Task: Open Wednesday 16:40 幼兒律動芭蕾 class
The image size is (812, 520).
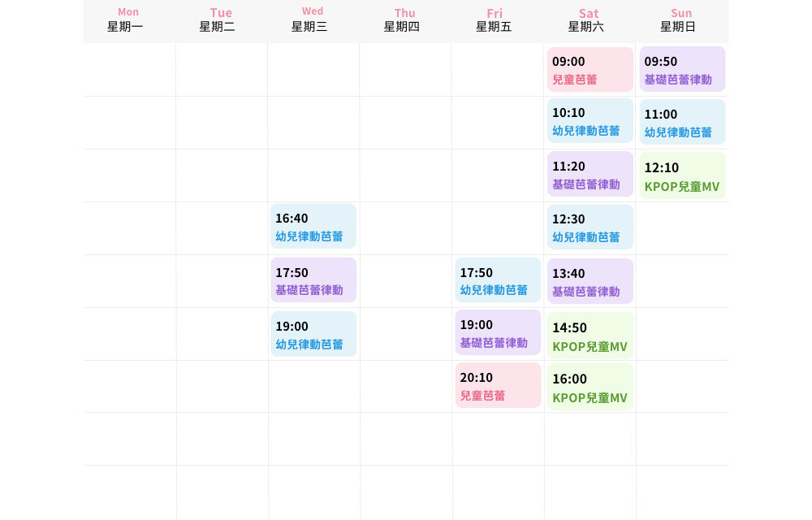Action: [x=313, y=227]
